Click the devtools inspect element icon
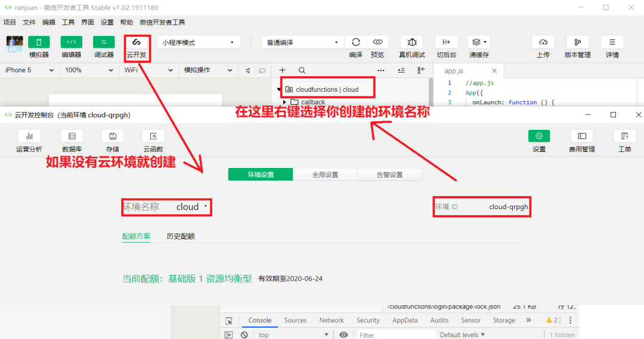644x339 pixels. click(x=229, y=321)
